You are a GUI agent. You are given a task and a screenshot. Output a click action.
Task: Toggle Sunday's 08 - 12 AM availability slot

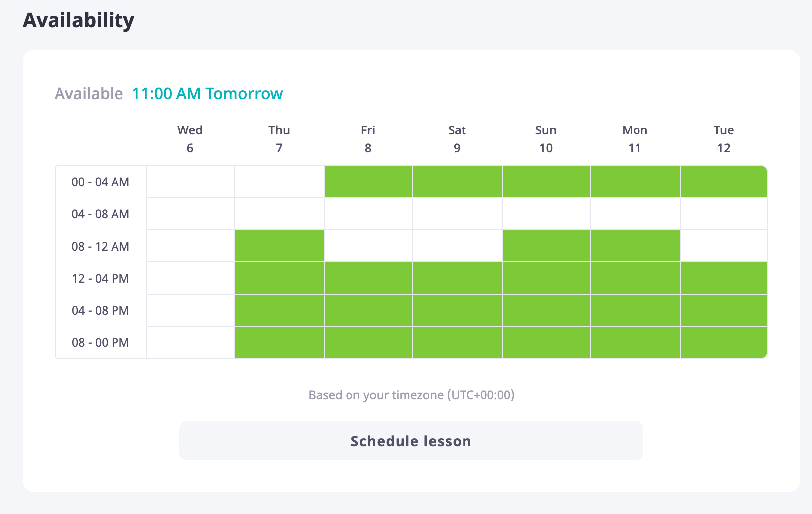[x=545, y=246]
